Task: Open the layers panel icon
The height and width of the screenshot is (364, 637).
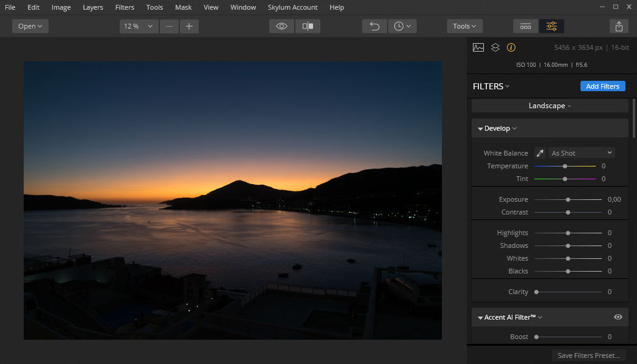Action: point(495,47)
